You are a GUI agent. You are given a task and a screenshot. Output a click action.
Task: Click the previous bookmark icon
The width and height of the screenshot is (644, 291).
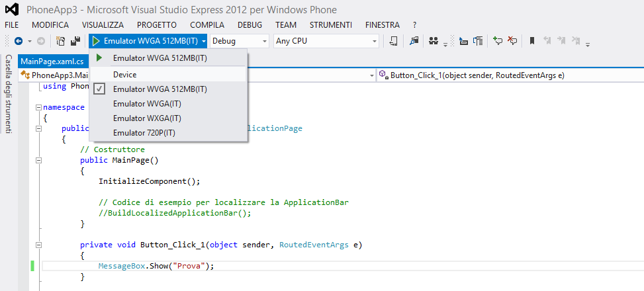[547, 40]
